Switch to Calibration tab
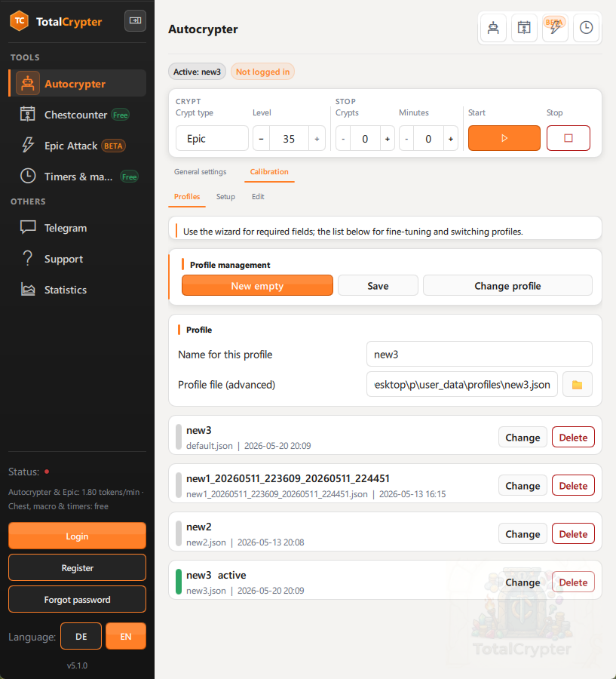The image size is (616, 679). [x=269, y=172]
